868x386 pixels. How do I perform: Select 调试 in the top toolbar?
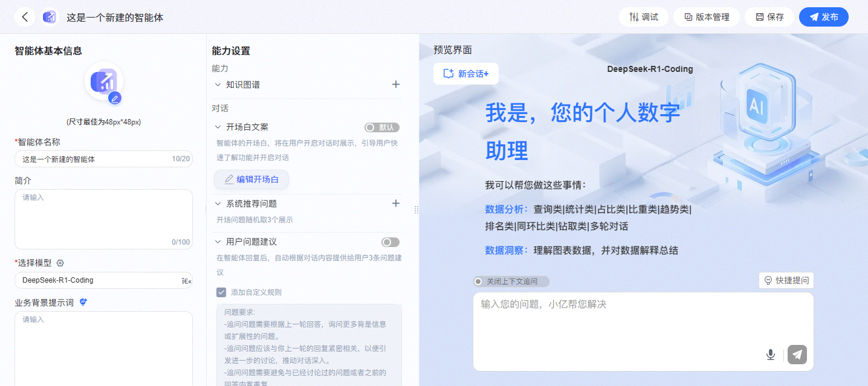pyautogui.click(x=643, y=16)
